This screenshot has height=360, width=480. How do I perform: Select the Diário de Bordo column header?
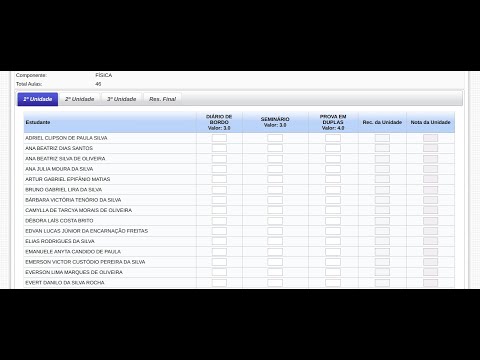pyautogui.click(x=219, y=122)
